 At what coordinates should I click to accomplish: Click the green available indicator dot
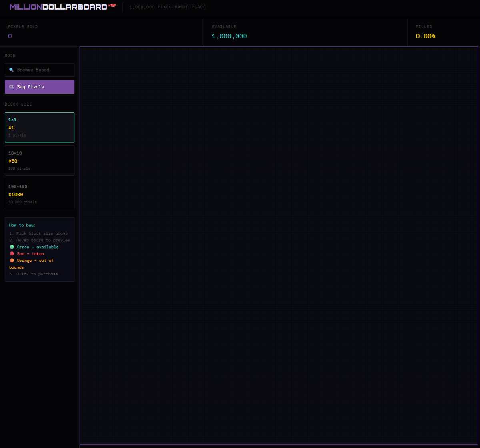tap(12, 247)
